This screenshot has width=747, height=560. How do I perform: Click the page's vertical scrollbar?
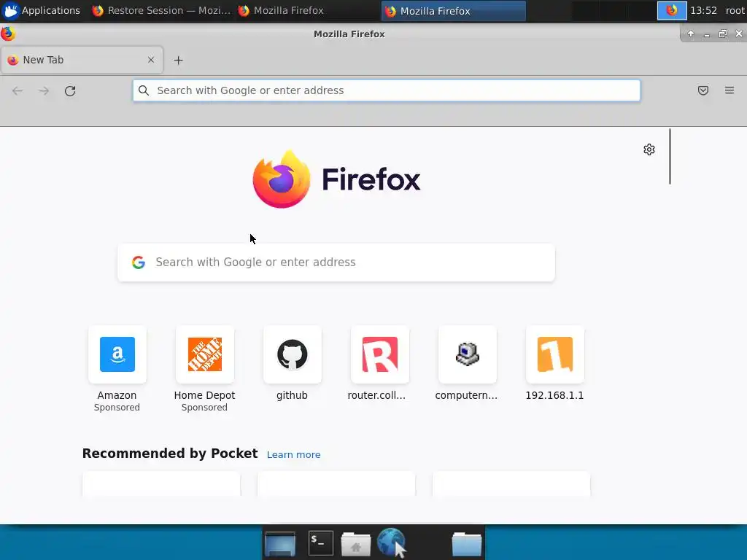[670, 156]
